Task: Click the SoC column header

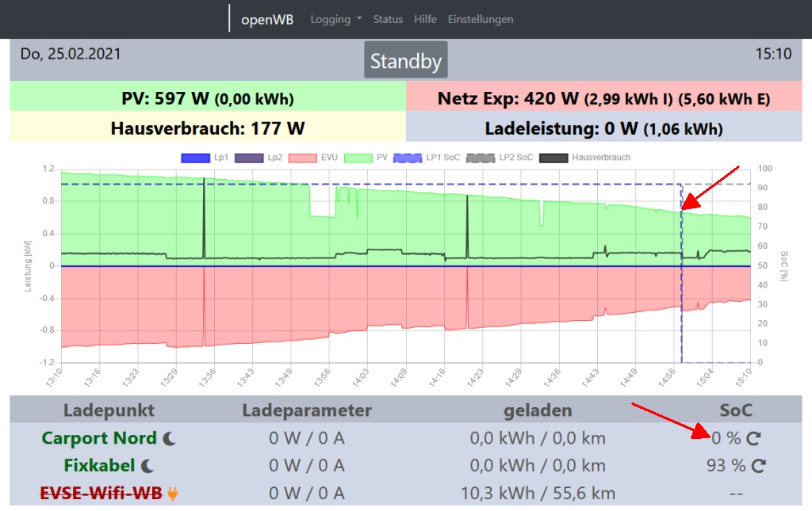Action: click(x=736, y=410)
